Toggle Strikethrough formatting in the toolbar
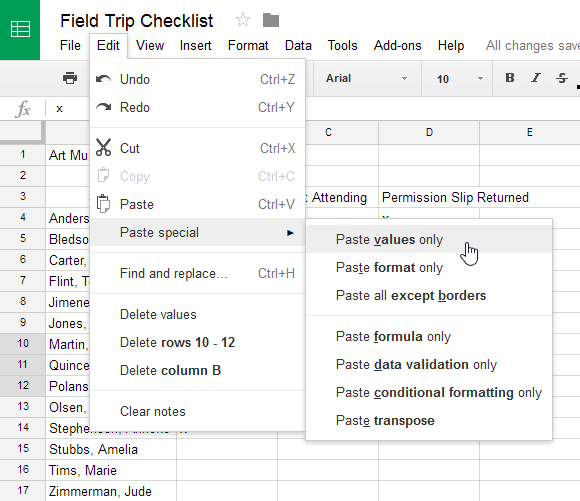The image size is (580, 501). click(562, 78)
